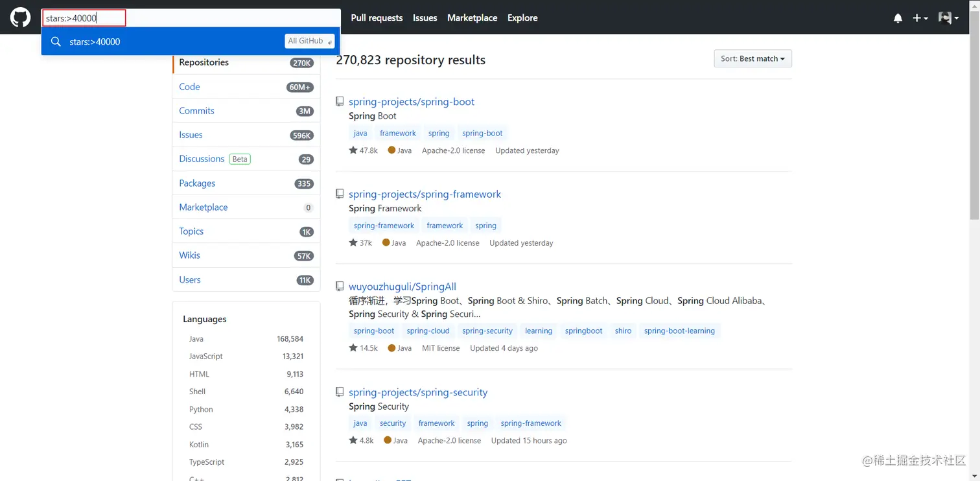The image size is (980, 481).
Task: Click the 14.5k star count
Action: pos(363,348)
